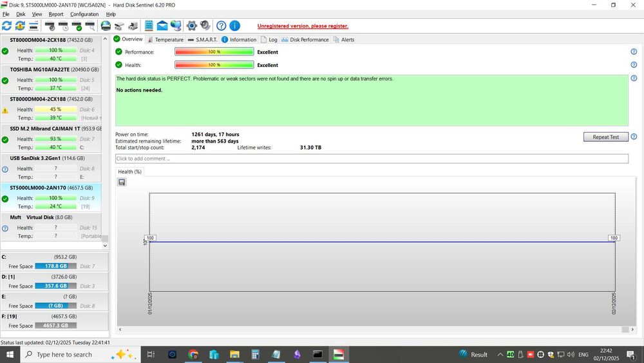Select TOSHIBA MG10AFA22TE disk in list
This screenshot has width=644, height=363.
click(x=51, y=79)
